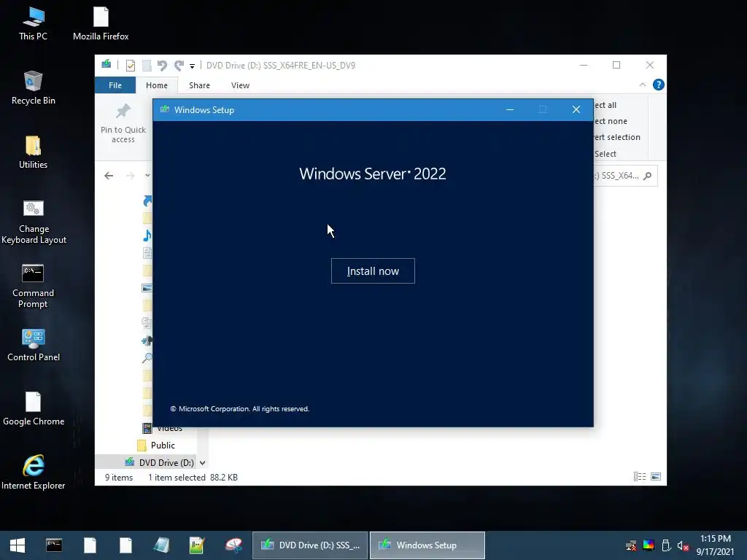Switch to Windows Setup taskbar button

(427, 545)
